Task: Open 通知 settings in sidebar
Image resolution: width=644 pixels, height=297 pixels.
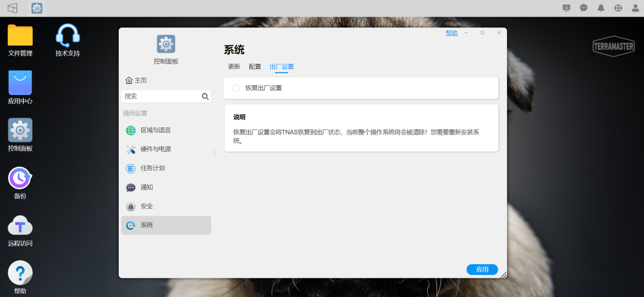Action: [x=166, y=187]
